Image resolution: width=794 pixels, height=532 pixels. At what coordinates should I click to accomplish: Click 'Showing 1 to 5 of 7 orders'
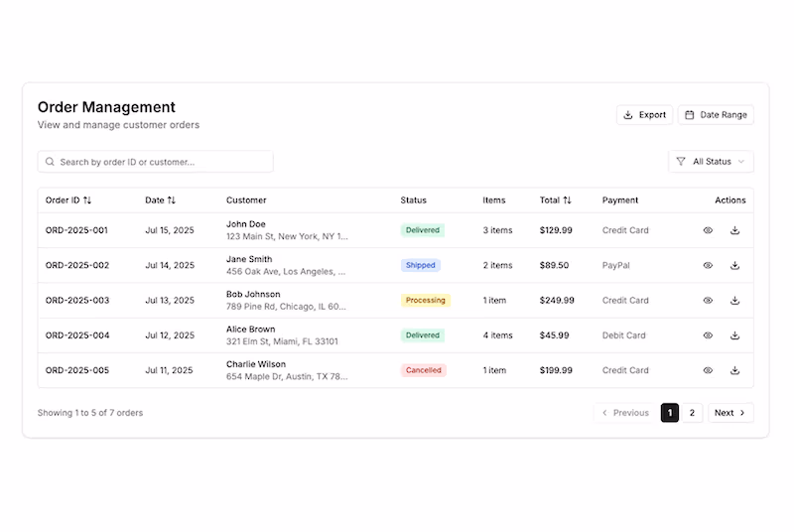click(90, 413)
